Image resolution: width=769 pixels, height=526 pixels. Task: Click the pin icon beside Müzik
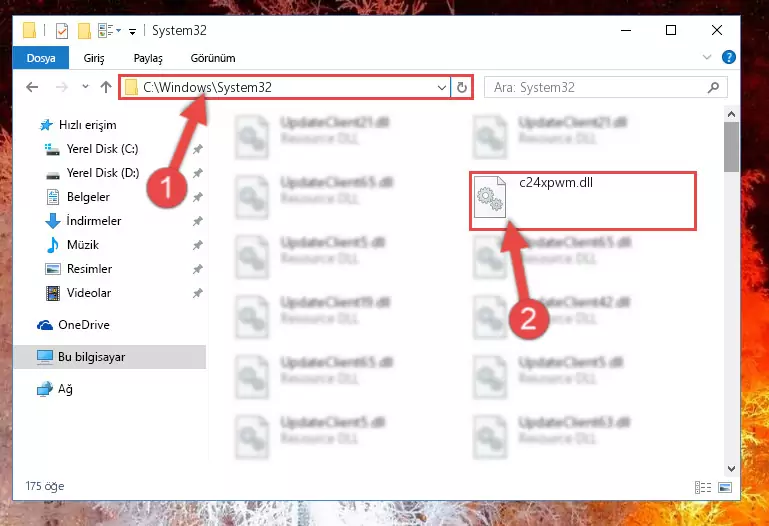198,245
